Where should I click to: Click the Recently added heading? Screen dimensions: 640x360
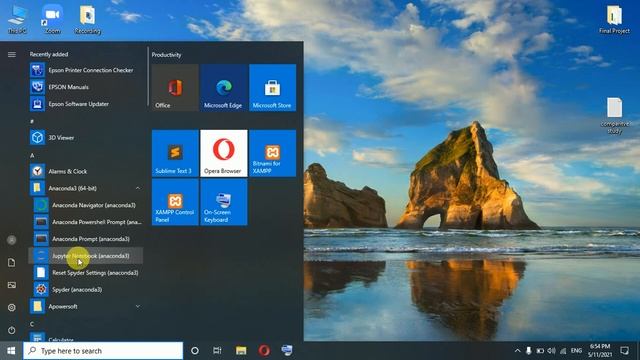pyautogui.click(x=49, y=54)
